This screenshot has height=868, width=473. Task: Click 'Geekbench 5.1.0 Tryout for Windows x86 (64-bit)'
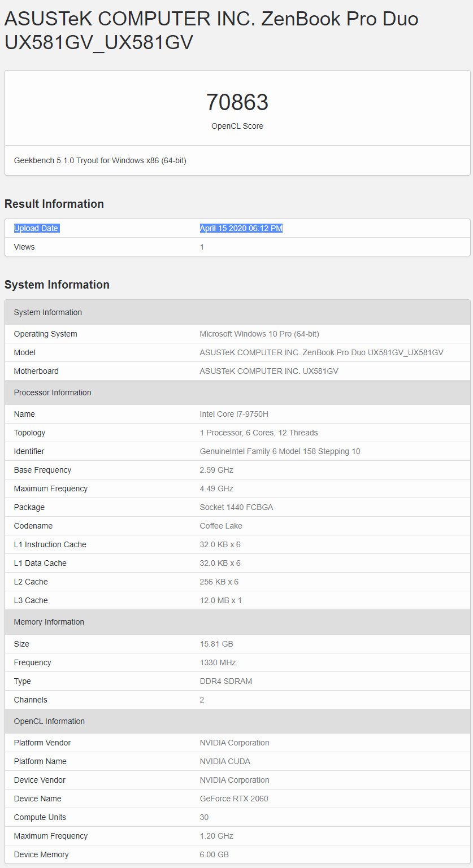100,160
